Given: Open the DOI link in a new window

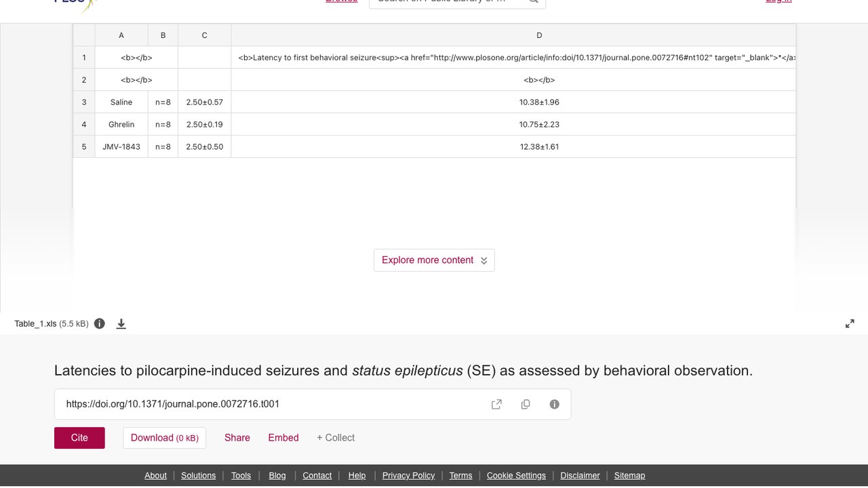Looking at the screenshot, I should pyautogui.click(x=496, y=404).
